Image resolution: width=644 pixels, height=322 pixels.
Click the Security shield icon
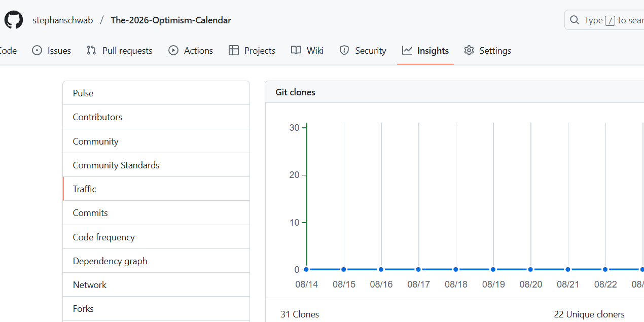[344, 51]
